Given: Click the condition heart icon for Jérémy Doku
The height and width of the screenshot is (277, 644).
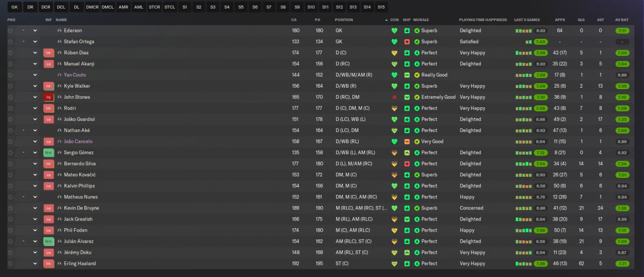Looking at the screenshot, I should 394,252.
